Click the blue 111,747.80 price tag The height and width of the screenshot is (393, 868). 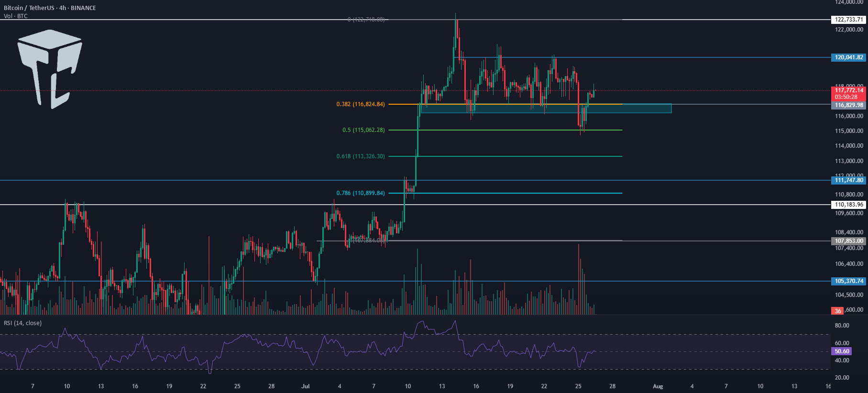(848, 180)
